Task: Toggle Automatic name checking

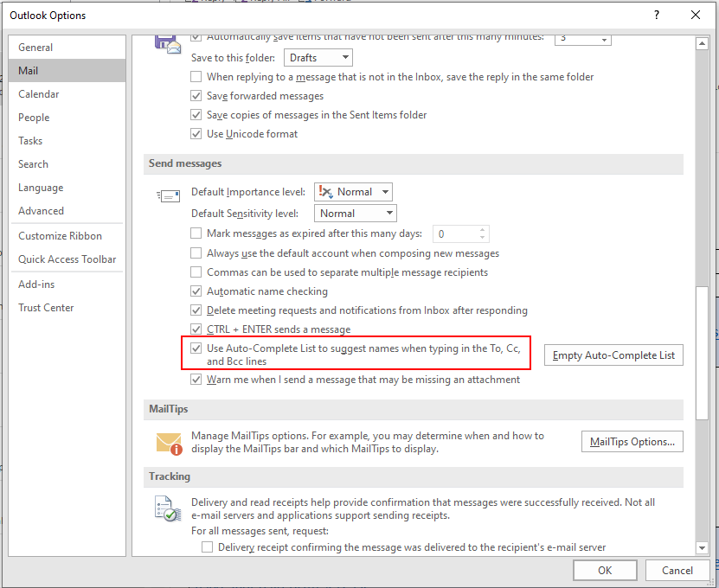Action: pos(196,291)
